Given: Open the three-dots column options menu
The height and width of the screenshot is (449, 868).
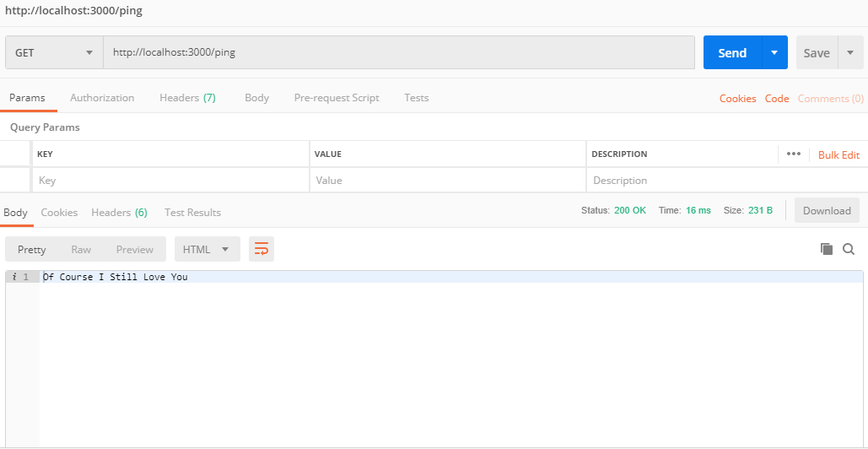Looking at the screenshot, I should (x=794, y=154).
